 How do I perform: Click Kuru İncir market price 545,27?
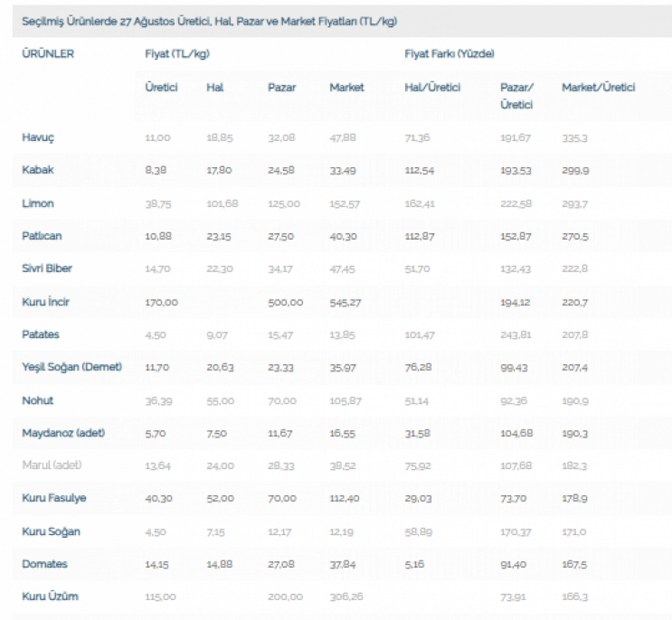pyautogui.click(x=345, y=303)
